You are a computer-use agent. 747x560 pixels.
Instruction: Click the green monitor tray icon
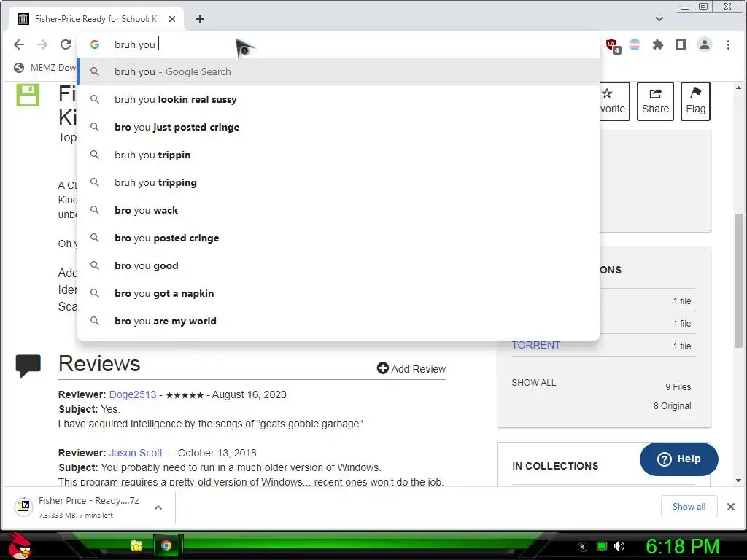click(602, 546)
